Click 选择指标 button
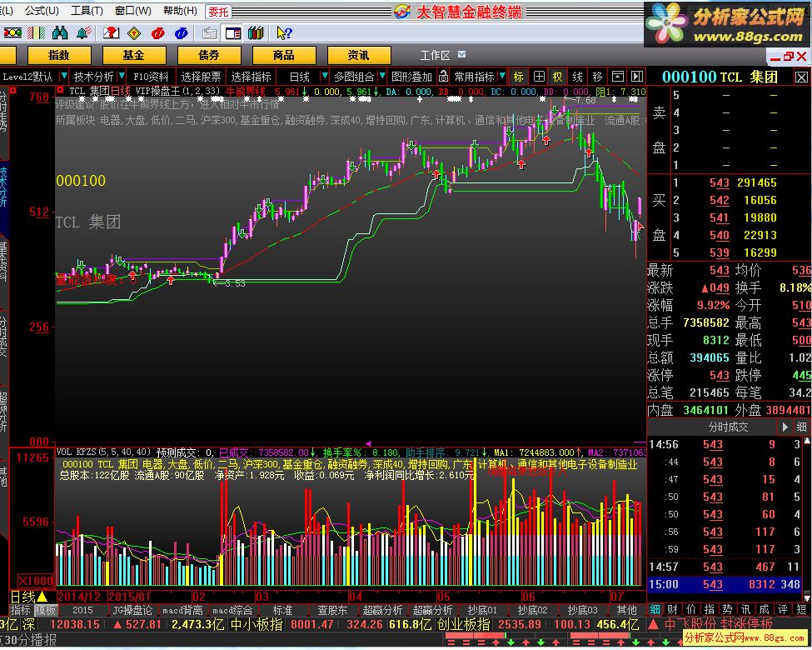The height and width of the screenshot is (650, 812). [252, 77]
